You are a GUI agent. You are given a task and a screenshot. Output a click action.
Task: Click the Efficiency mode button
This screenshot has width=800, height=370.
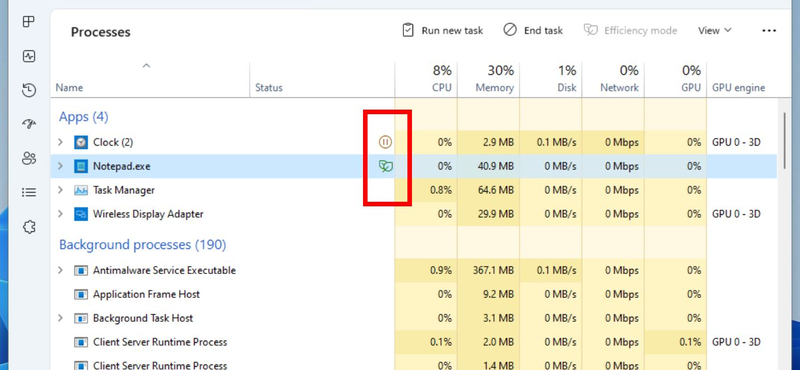point(631,31)
